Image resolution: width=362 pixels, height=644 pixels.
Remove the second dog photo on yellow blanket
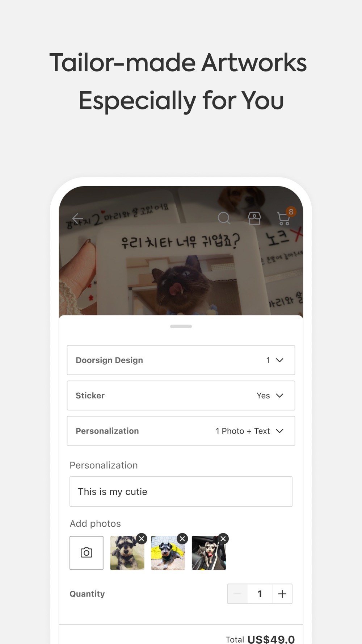(182, 539)
